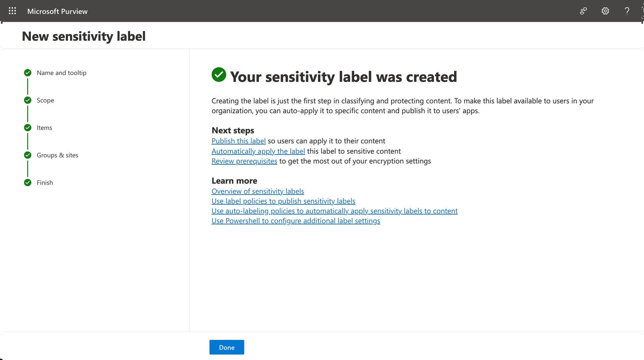Open the auto-labeling policies link
Viewport: 644px width, 360px height.
334,211
